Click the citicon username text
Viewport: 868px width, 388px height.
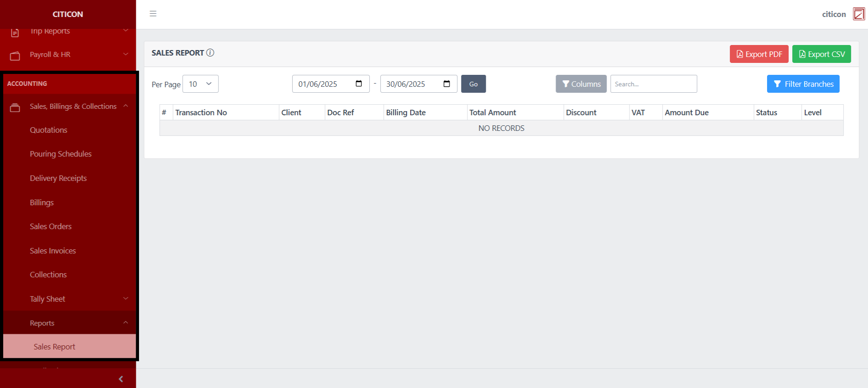(834, 14)
